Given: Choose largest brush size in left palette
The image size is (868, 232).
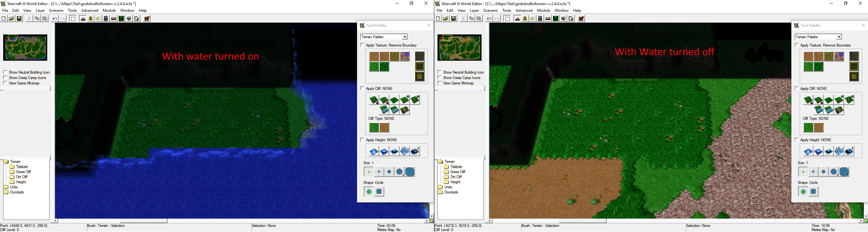Looking at the screenshot, I should click(410, 172).
